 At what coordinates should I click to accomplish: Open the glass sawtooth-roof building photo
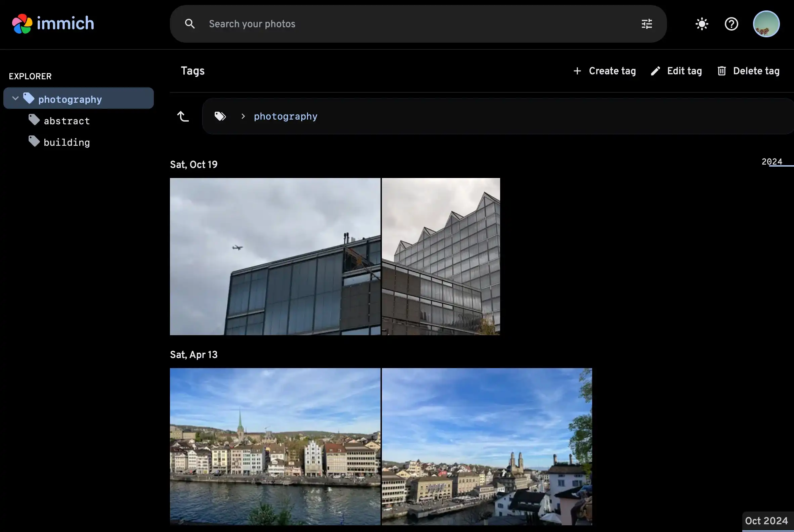tap(440, 257)
